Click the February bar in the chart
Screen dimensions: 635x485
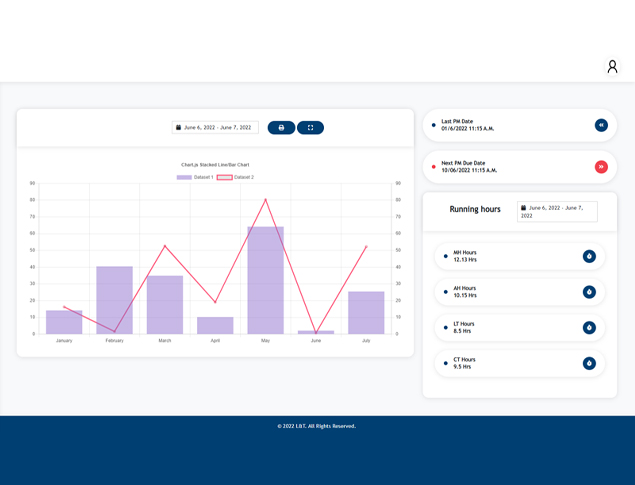pyautogui.click(x=114, y=300)
